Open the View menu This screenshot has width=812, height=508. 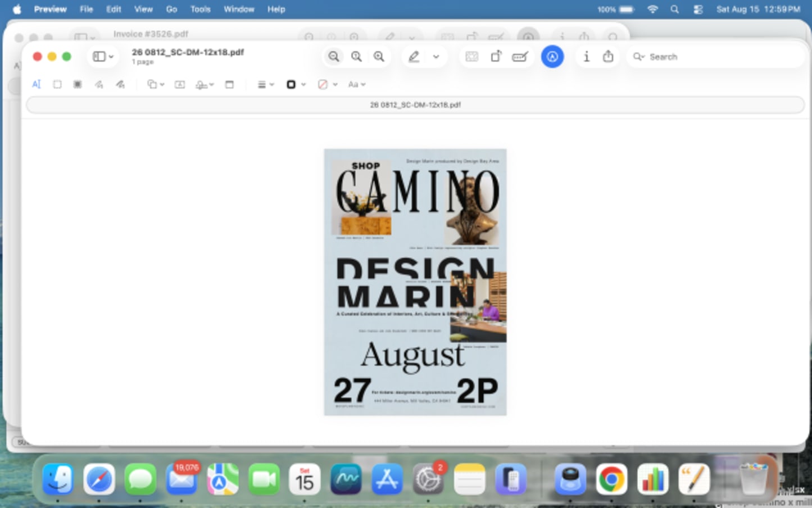[x=143, y=9]
